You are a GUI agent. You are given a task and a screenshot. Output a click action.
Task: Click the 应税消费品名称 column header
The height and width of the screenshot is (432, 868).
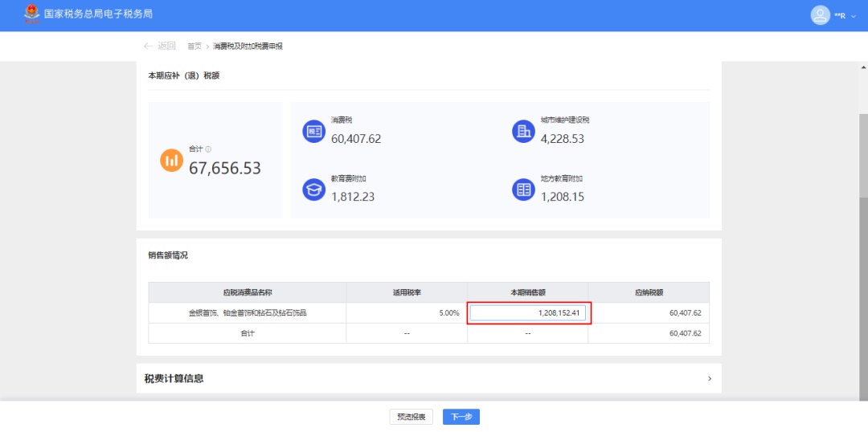tap(248, 292)
